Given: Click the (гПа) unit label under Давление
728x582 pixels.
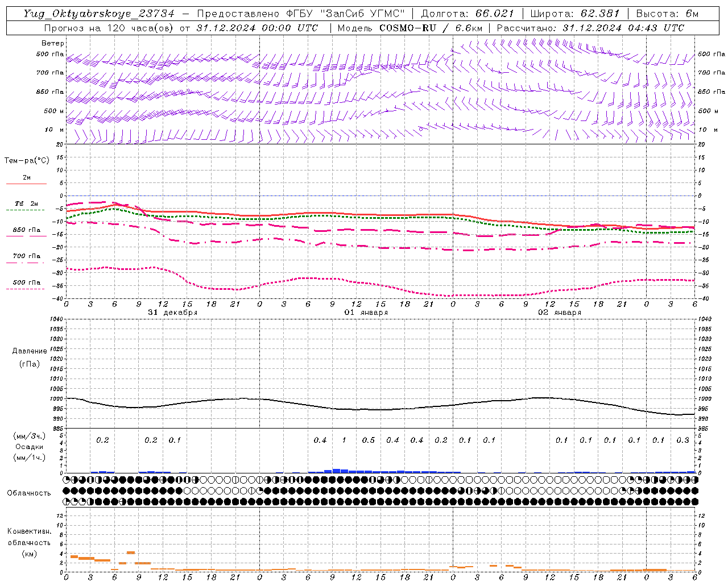Looking at the screenshot, I should coord(30,364).
